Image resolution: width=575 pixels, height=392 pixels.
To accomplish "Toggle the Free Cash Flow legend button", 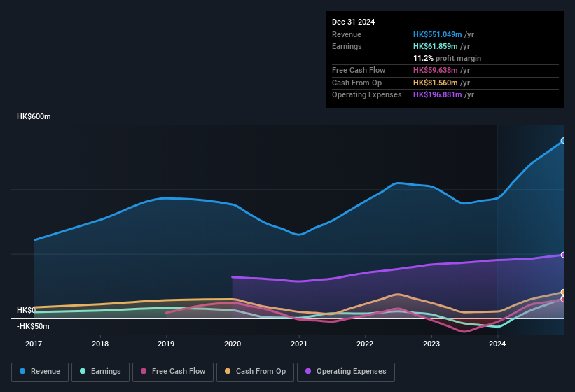I will [173, 372].
